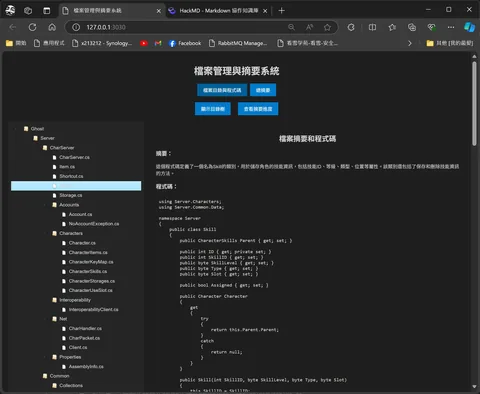The image size is (480, 394).
Task: Close the HackMD tab
Action: [265, 11]
